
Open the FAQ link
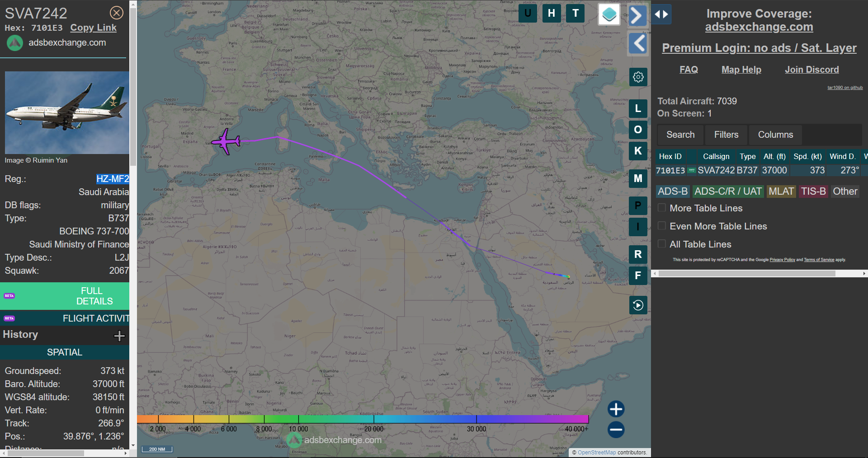click(689, 70)
